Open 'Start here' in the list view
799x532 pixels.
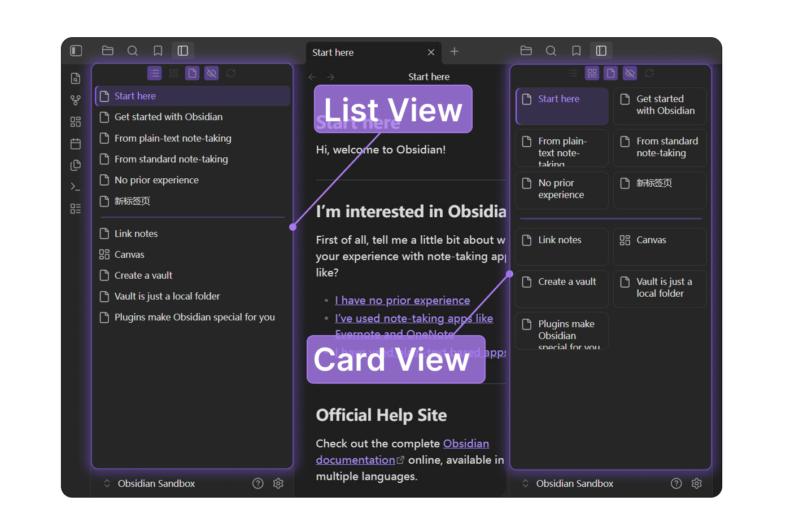coord(193,96)
